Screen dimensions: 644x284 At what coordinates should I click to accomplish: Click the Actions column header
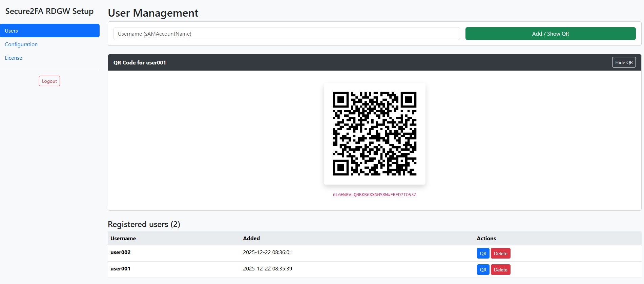486,239
